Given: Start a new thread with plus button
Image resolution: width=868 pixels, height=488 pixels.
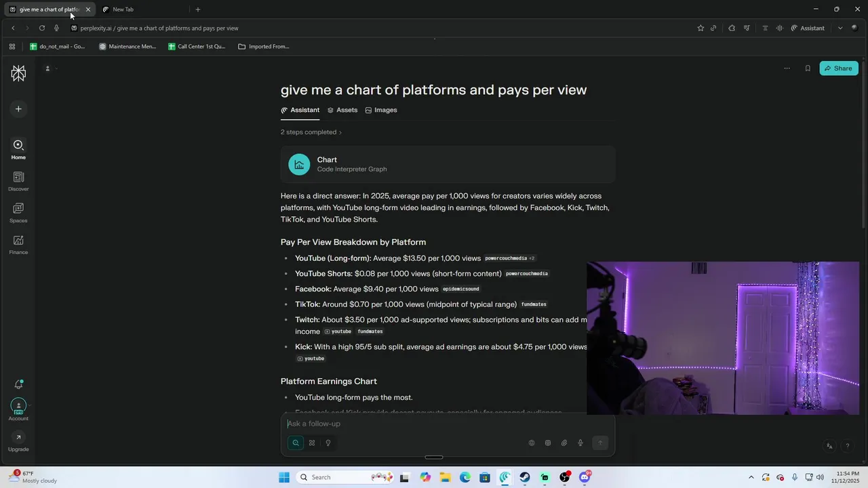Looking at the screenshot, I should pos(18,108).
